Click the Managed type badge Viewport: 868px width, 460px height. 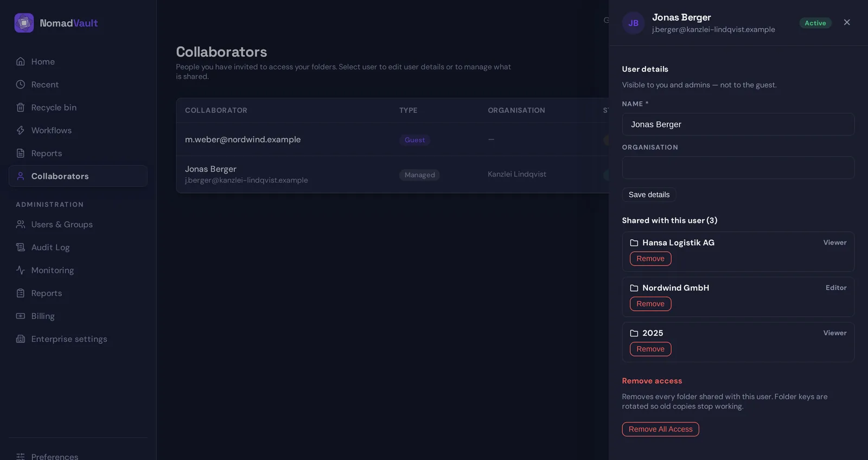pyautogui.click(x=419, y=175)
